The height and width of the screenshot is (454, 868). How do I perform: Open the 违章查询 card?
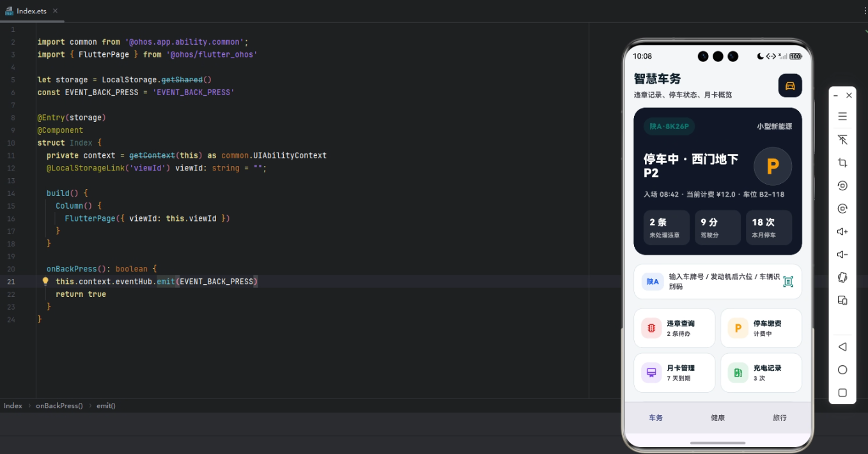(x=674, y=328)
